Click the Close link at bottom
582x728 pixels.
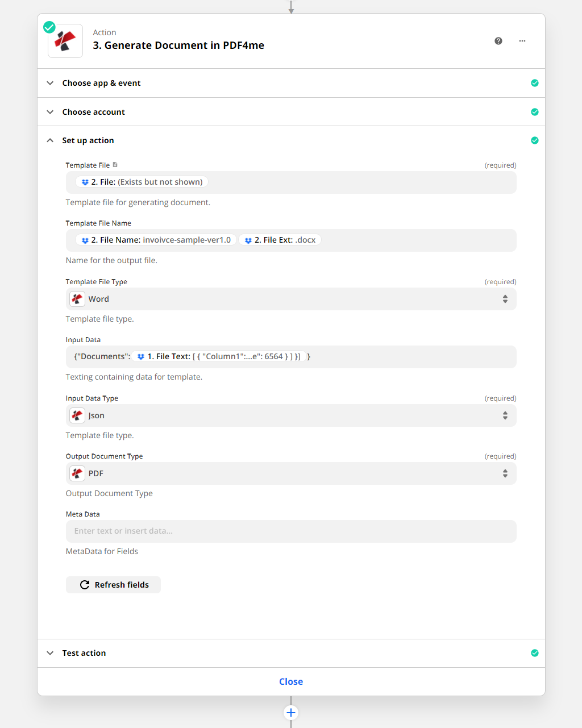coord(291,681)
